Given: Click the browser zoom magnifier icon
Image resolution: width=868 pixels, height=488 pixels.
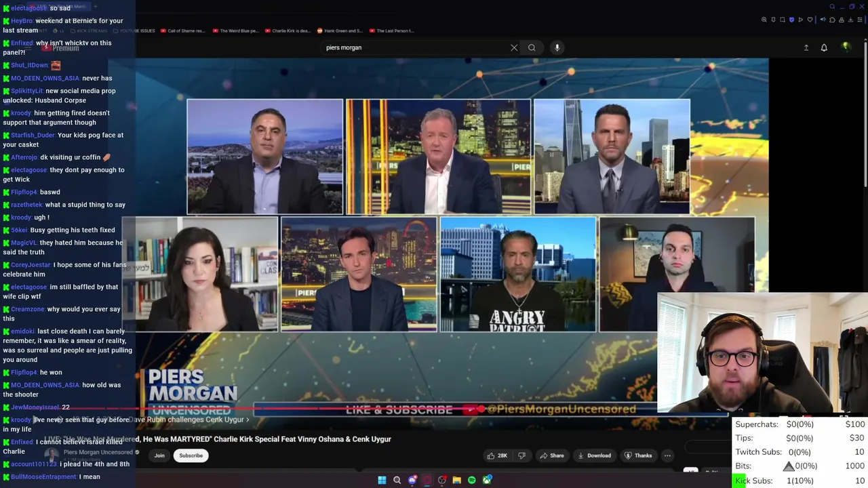Looking at the screenshot, I should tap(764, 20).
